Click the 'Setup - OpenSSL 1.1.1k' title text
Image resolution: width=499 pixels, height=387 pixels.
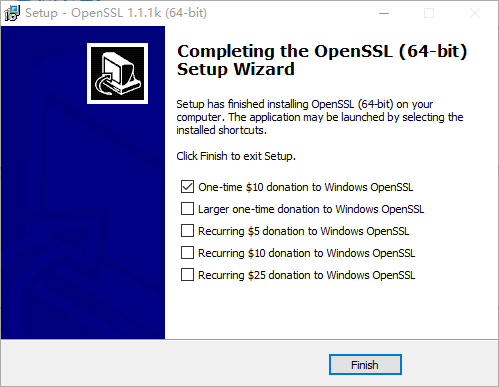click(x=116, y=13)
